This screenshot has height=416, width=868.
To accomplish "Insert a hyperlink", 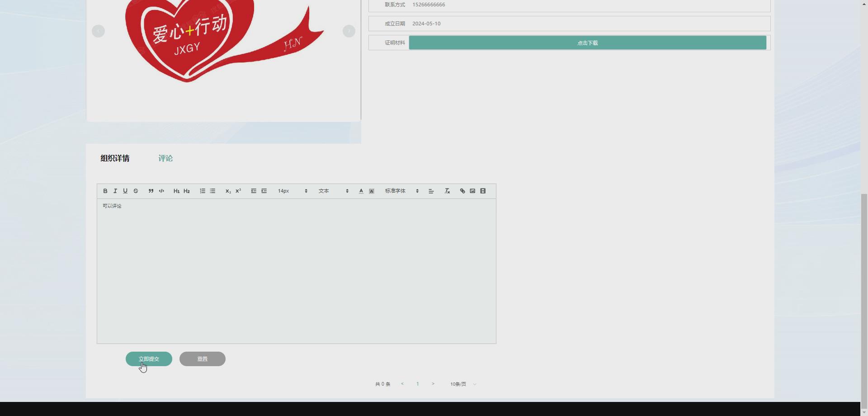I will point(462,191).
